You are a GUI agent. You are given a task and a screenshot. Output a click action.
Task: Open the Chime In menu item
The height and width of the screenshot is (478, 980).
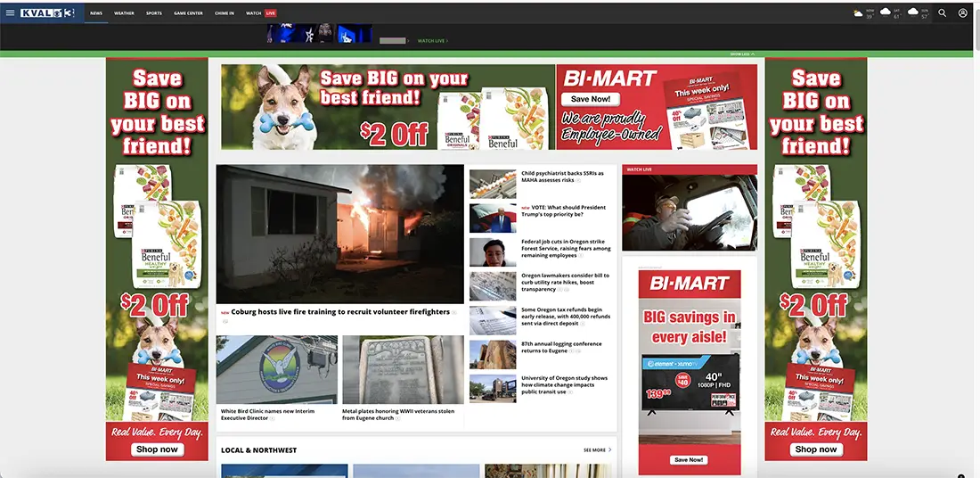[x=225, y=13]
